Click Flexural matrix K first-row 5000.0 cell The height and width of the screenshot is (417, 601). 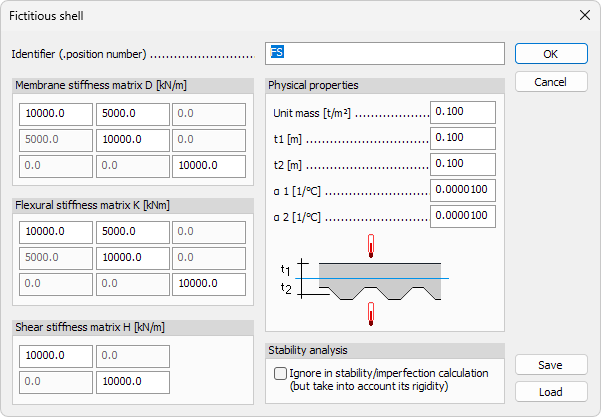coord(133,232)
